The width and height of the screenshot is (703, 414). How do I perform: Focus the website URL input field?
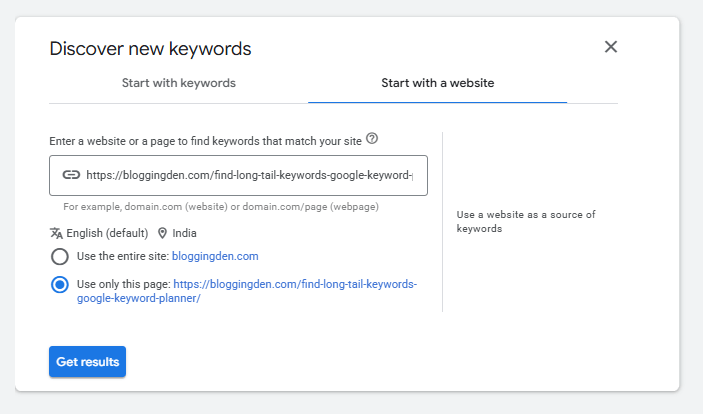pos(238,175)
